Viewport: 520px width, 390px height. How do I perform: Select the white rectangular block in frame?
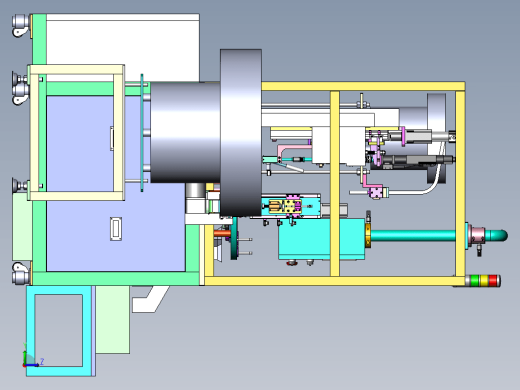click(339, 146)
